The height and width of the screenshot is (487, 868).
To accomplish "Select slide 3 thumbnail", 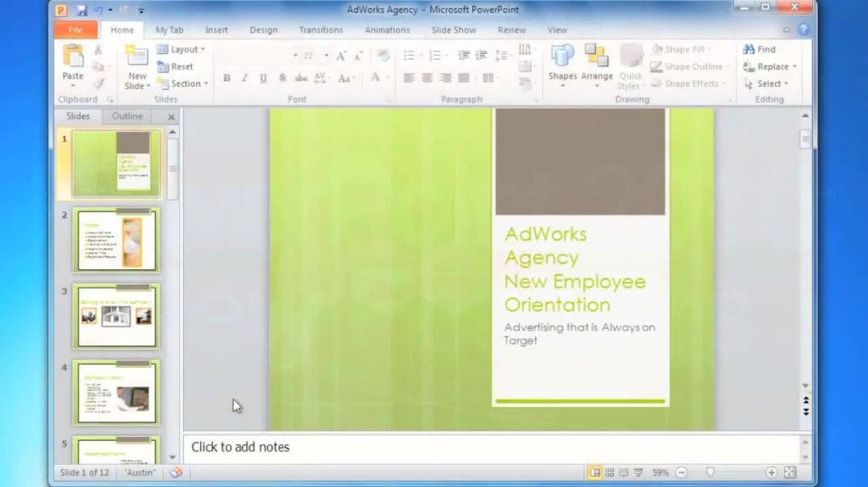I will (116, 316).
